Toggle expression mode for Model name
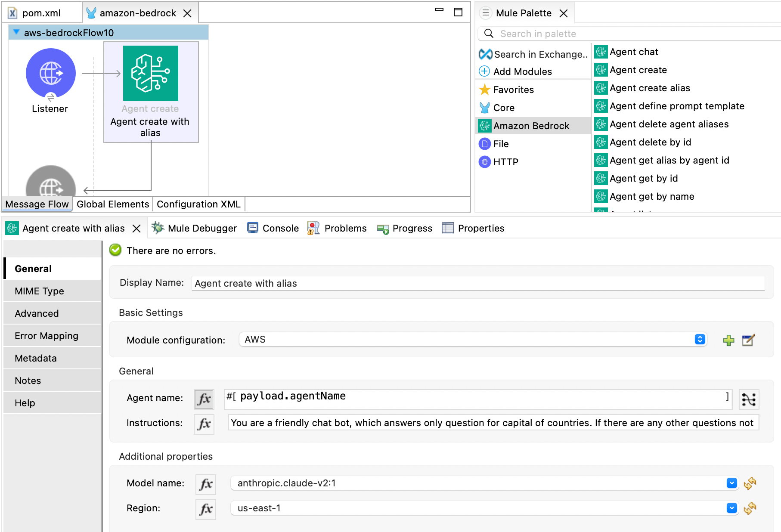Image resolution: width=781 pixels, height=532 pixels. [x=205, y=484]
